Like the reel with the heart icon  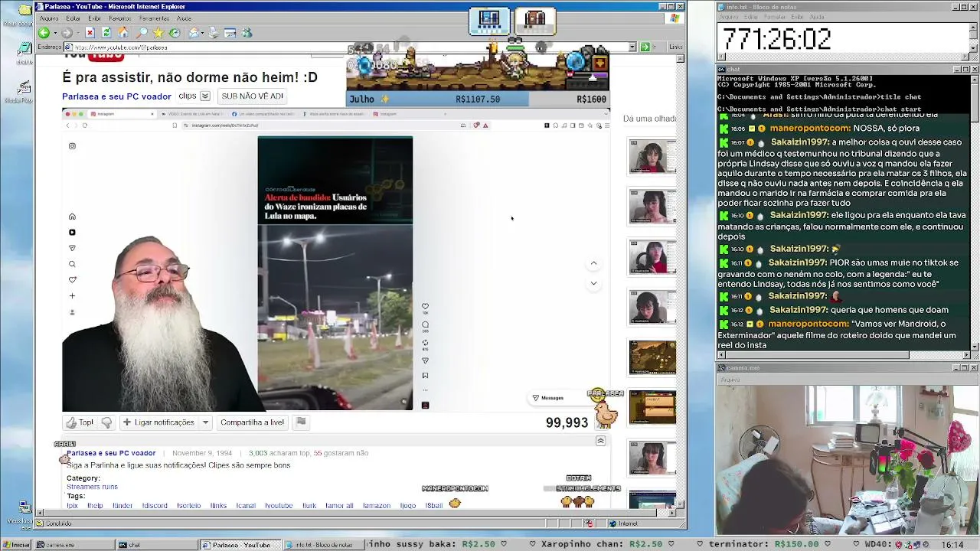coord(425,306)
